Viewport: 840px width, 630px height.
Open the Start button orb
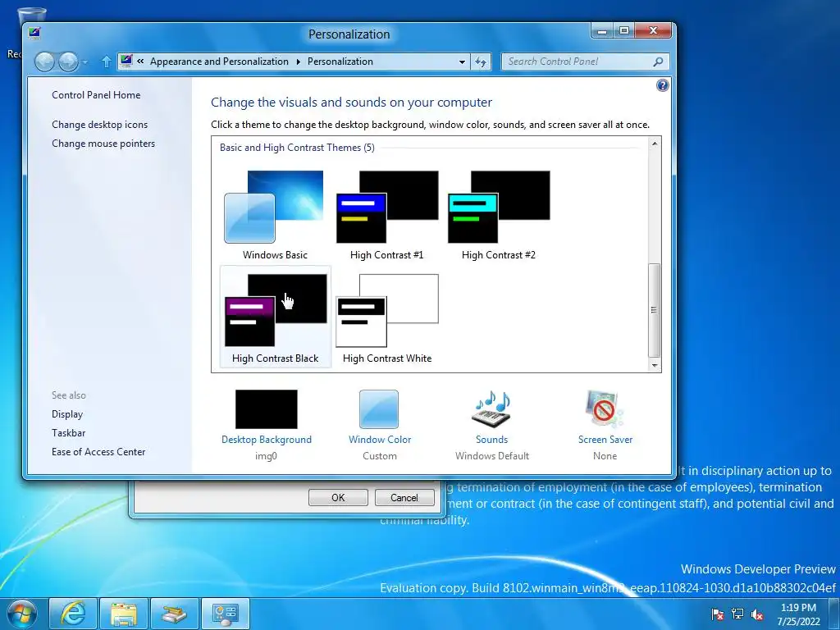pyautogui.click(x=21, y=614)
